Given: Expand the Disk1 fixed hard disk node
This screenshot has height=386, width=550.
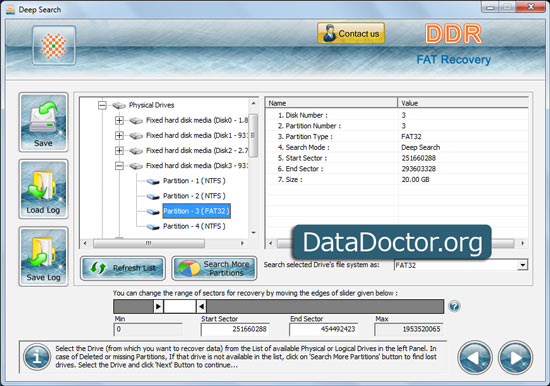Looking at the screenshot, I should (119, 135).
